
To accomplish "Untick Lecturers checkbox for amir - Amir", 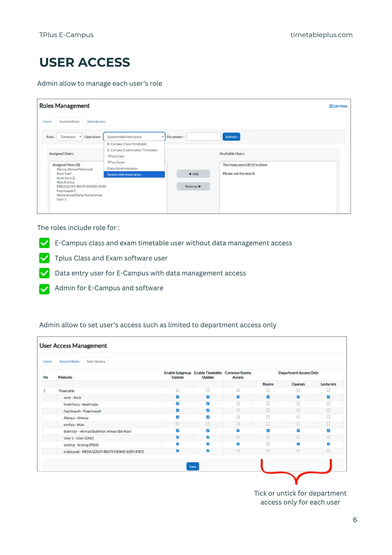I will tap(328, 397).
